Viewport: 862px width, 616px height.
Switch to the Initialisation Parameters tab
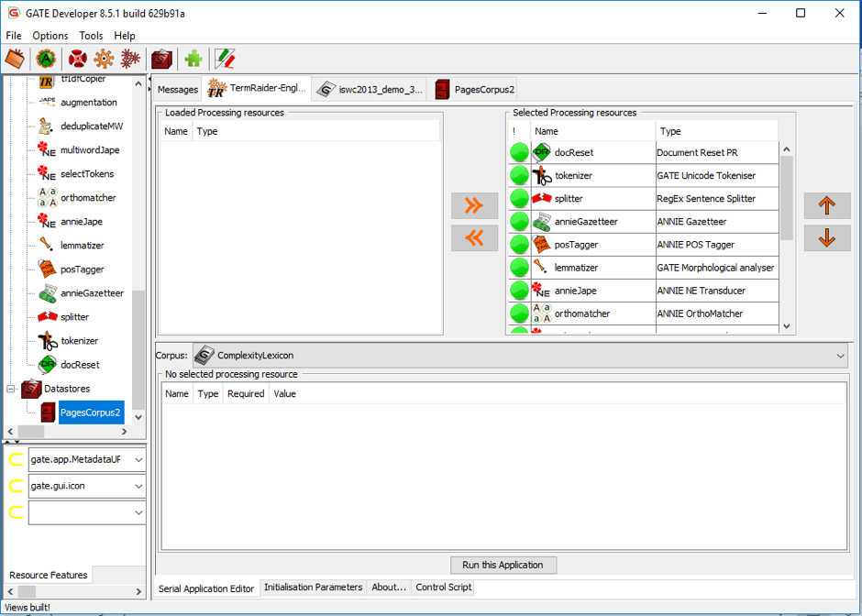click(313, 587)
